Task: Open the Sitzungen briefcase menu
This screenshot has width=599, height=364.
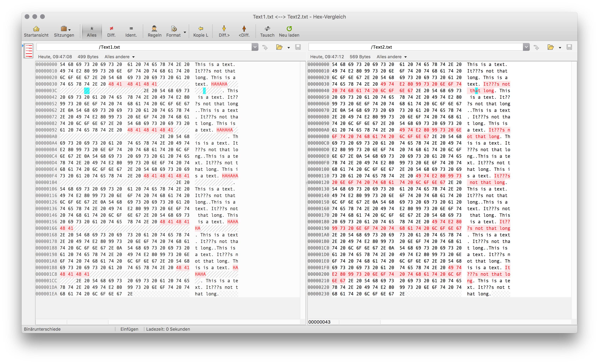Action: [x=64, y=29]
